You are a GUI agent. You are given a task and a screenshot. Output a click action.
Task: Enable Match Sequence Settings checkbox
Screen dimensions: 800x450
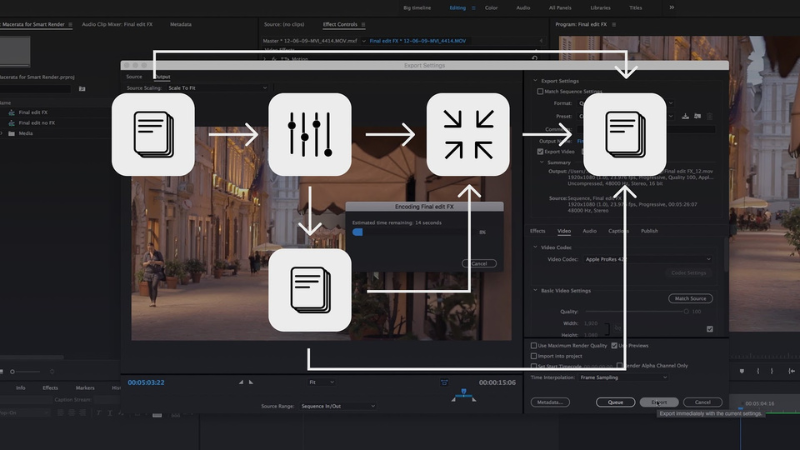point(541,91)
